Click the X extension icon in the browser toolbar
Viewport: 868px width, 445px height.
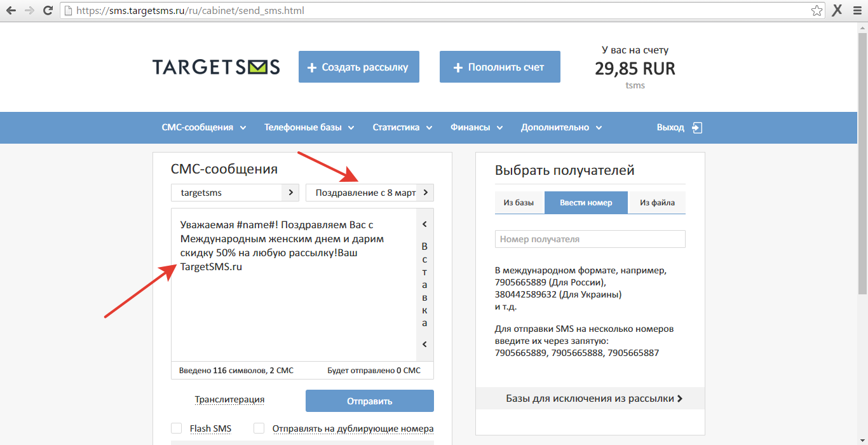pos(837,10)
